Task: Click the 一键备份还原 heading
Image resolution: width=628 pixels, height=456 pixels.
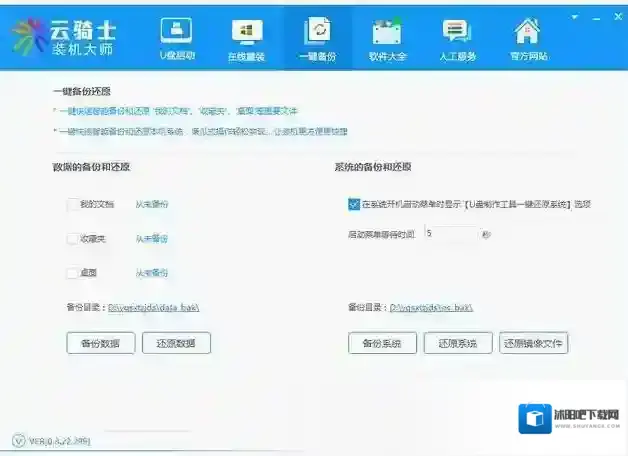Action: click(x=82, y=91)
